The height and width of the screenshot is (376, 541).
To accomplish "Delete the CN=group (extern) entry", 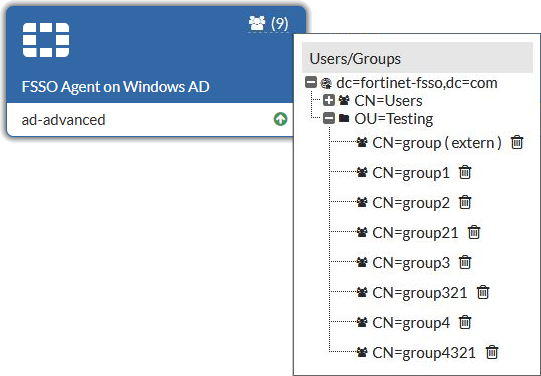I will pyautogui.click(x=517, y=142).
